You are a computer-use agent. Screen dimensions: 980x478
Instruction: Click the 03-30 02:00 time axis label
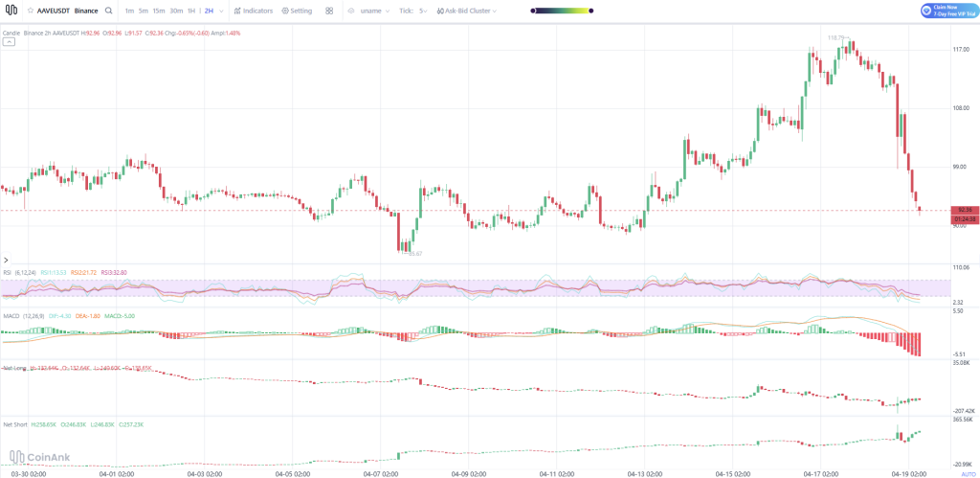pyautogui.click(x=28, y=473)
